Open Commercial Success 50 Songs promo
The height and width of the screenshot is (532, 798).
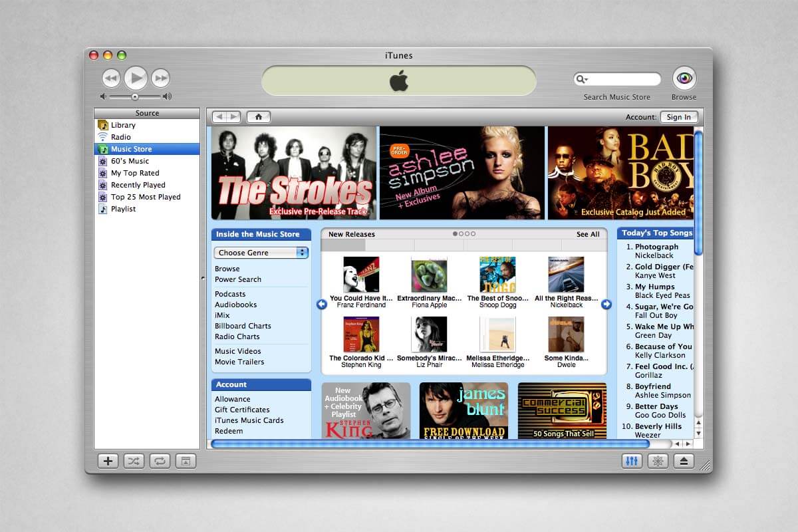(562, 410)
